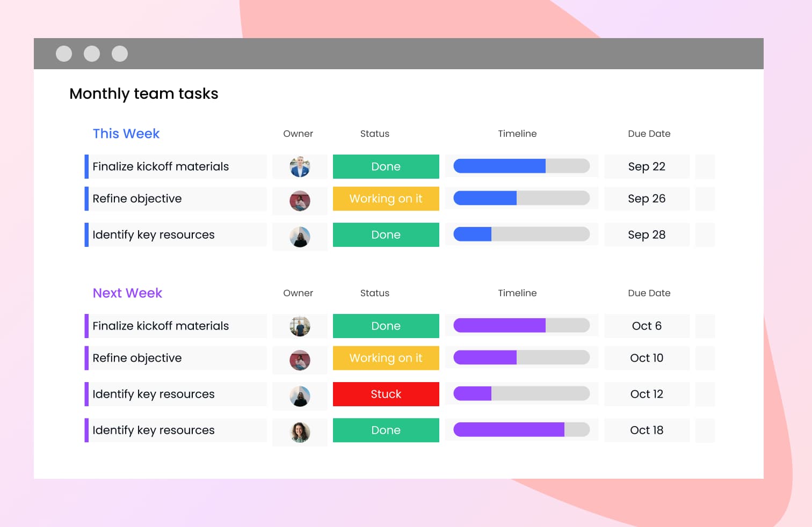Screen dimensions: 812x527
Task: Select owner avatar beside the Stuck status
Action: pyautogui.click(x=300, y=396)
